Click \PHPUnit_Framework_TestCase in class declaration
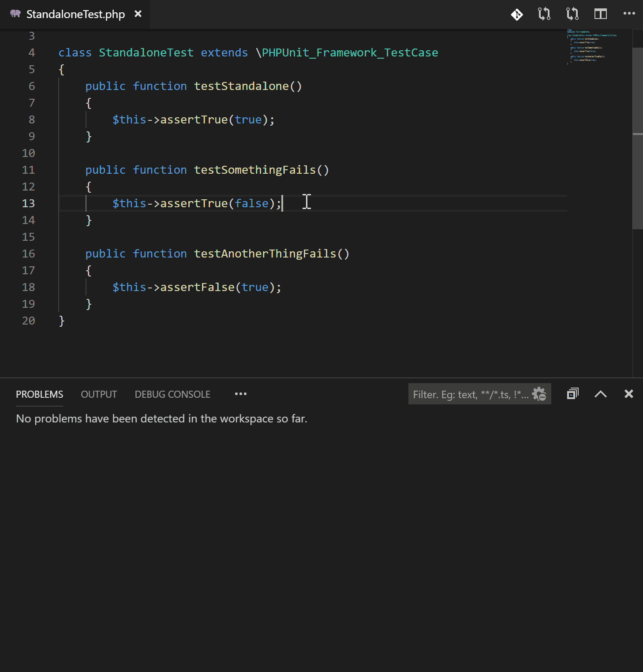The height and width of the screenshot is (672, 643). (347, 52)
